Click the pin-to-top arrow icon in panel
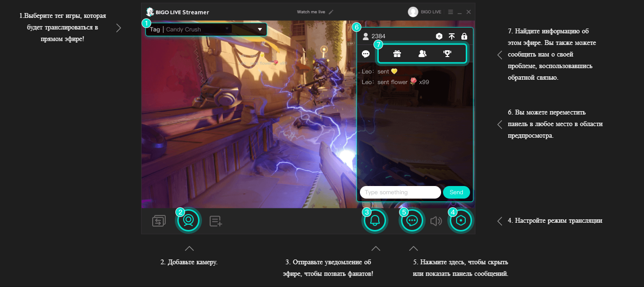Viewport: 644px width, 287px height. tap(452, 36)
